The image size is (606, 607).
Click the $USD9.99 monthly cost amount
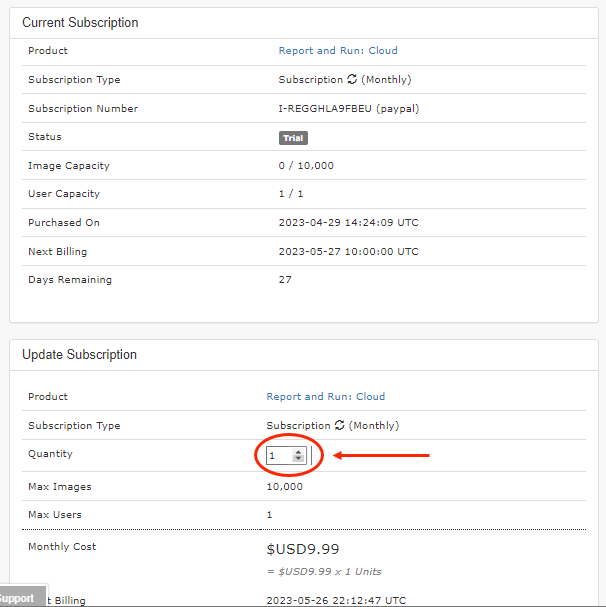click(303, 549)
